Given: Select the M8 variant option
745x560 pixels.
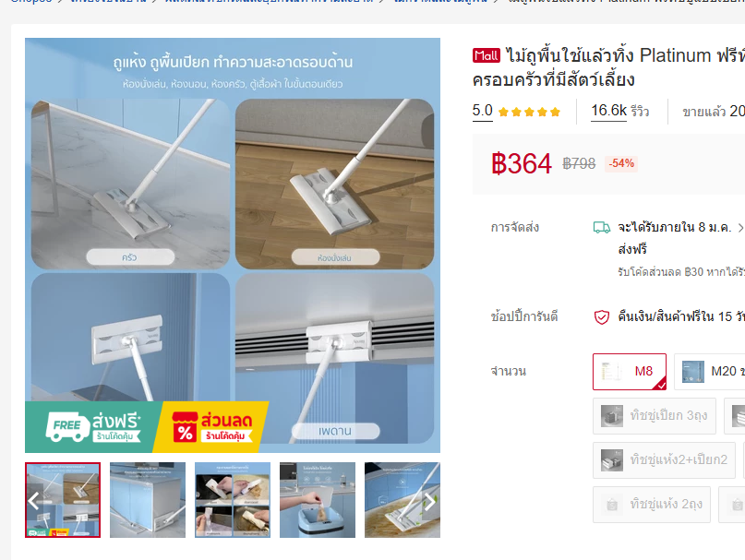Looking at the screenshot, I should pos(630,372).
